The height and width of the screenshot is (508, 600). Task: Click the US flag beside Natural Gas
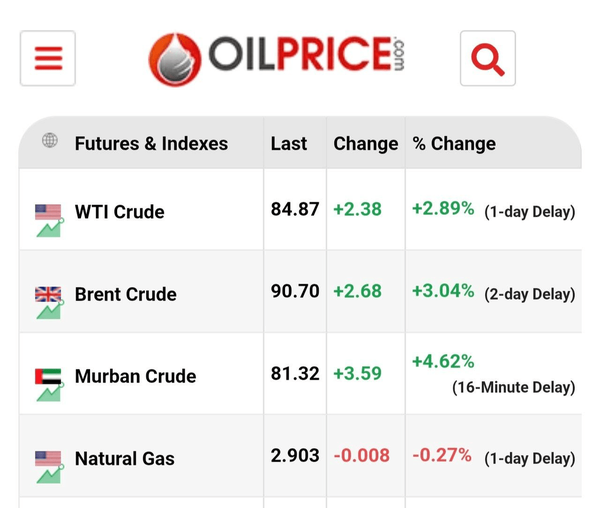click(48, 459)
